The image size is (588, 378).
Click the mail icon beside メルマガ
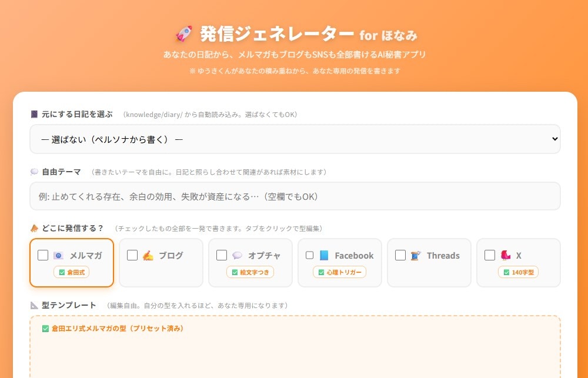58,256
